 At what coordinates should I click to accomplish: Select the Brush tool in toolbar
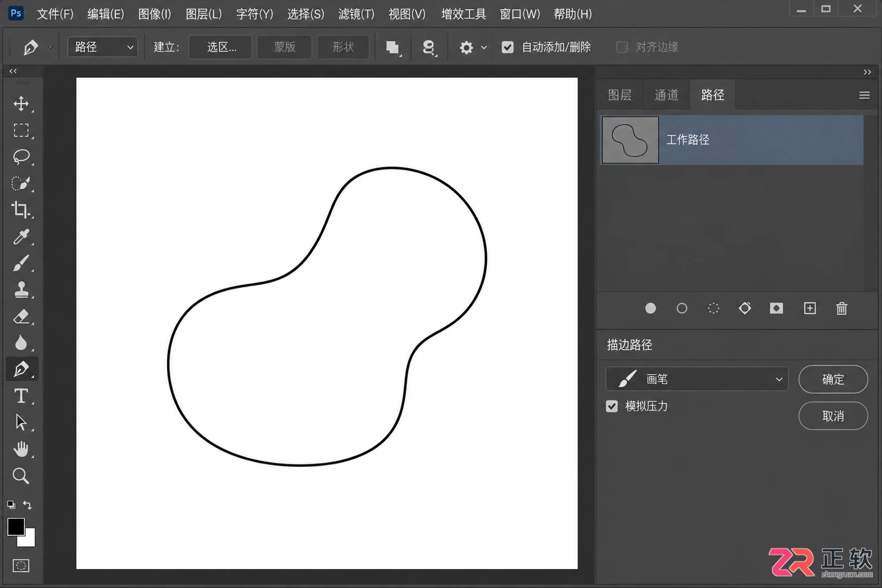coord(21,263)
